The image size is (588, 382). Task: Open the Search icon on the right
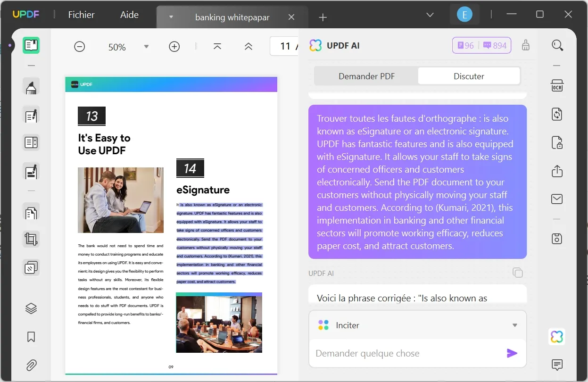tap(557, 45)
